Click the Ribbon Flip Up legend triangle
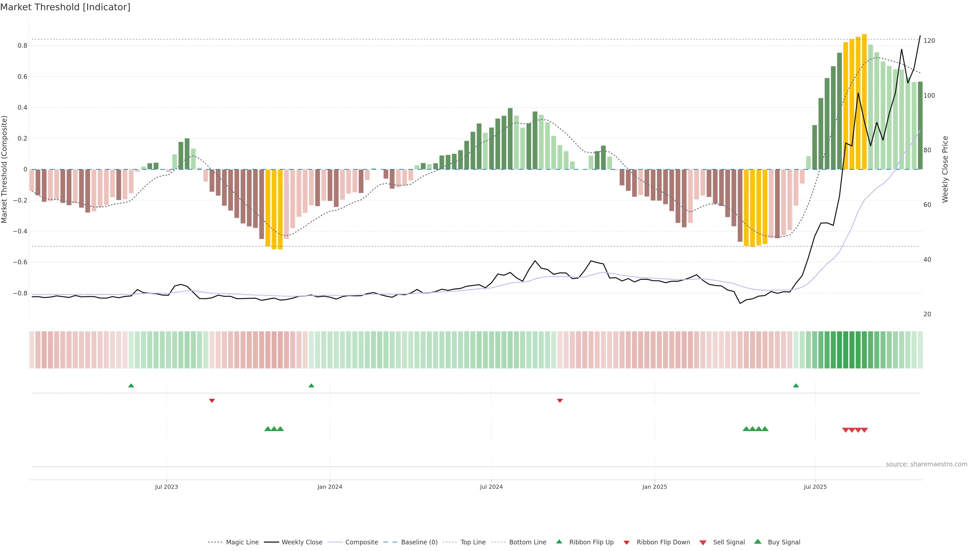 click(x=559, y=542)
